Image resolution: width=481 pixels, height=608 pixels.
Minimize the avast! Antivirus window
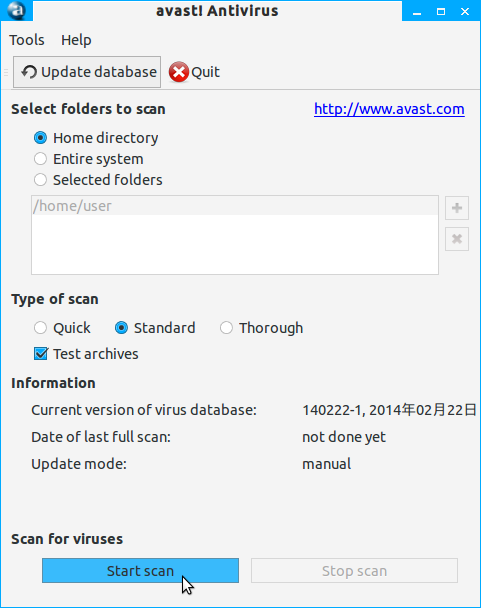(x=417, y=12)
